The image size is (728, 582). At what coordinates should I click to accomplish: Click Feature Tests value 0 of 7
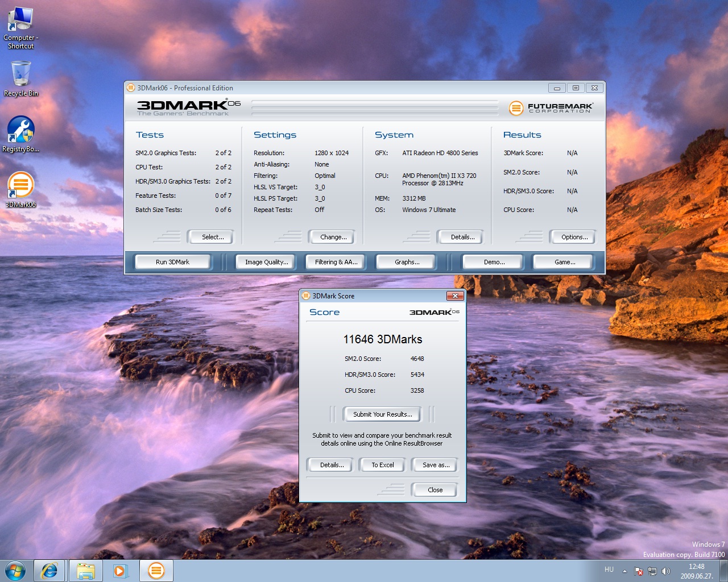pyautogui.click(x=223, y=196)
